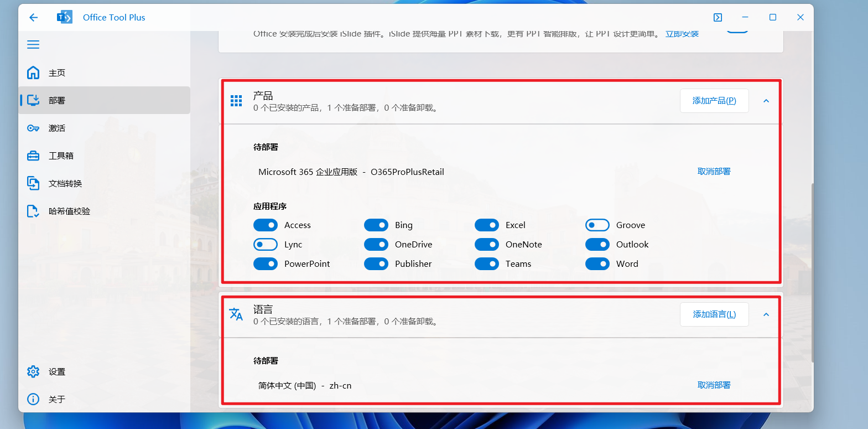Disable the Access application toggle

(266, 225)
